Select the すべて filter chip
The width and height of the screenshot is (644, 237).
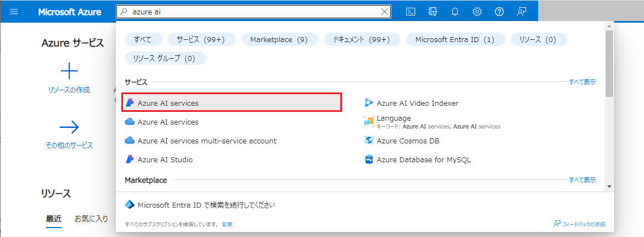(142, 39)
